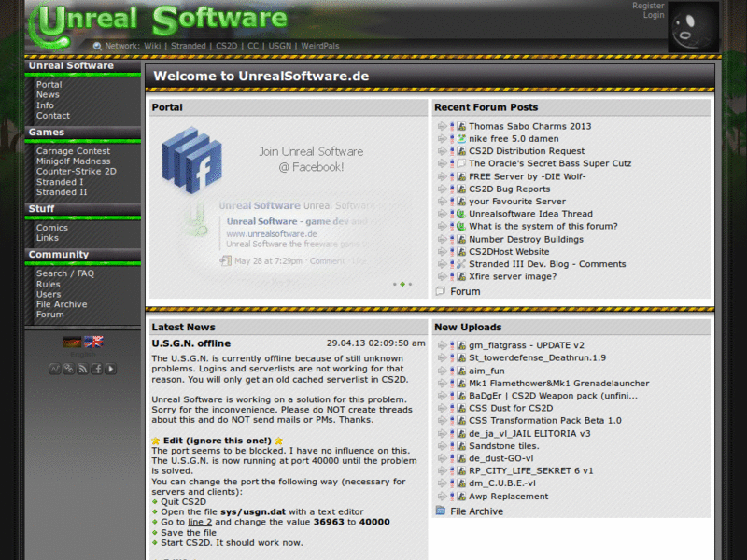Viewport: 747px width, 560px height.
Task: Click the speech bubble icon beside Oracle's Secret
Action: click(461, 163)
